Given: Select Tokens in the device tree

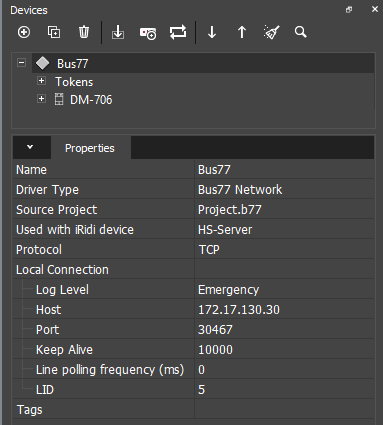Looking at the screenshot, I should coord(74,82).
